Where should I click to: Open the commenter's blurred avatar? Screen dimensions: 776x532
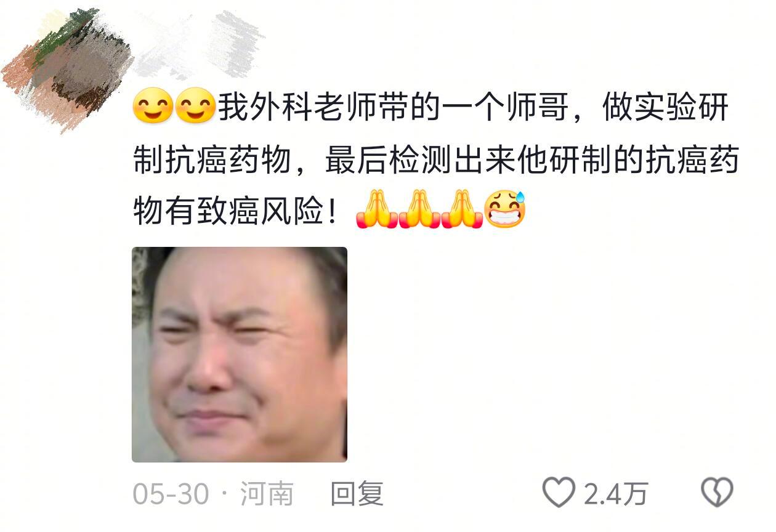68,69
